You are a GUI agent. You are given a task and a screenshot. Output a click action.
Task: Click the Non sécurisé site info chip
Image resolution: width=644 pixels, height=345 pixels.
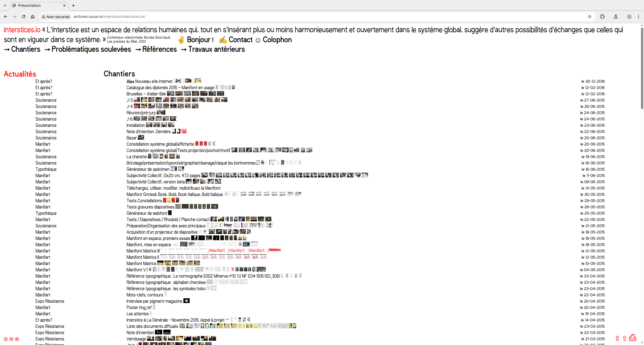coord(56,17)
